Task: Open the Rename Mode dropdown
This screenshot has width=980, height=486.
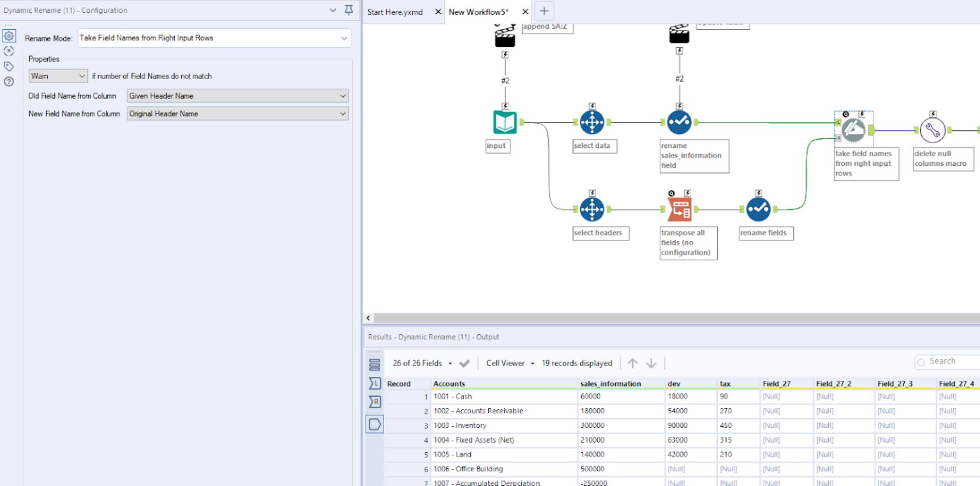Action: pyautogui.click(x=214, y=38)
